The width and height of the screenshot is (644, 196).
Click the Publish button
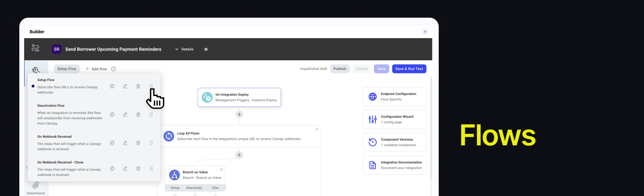[340, 69]
